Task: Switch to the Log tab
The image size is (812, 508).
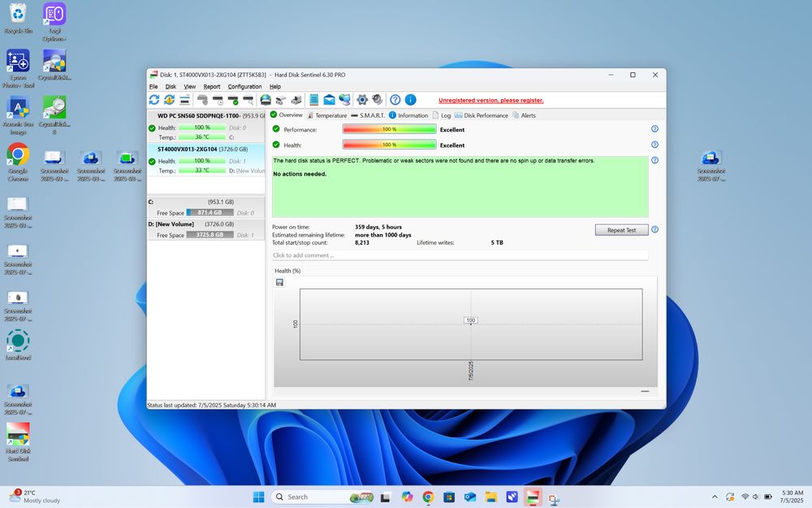Action: click(x=442, y=115)
